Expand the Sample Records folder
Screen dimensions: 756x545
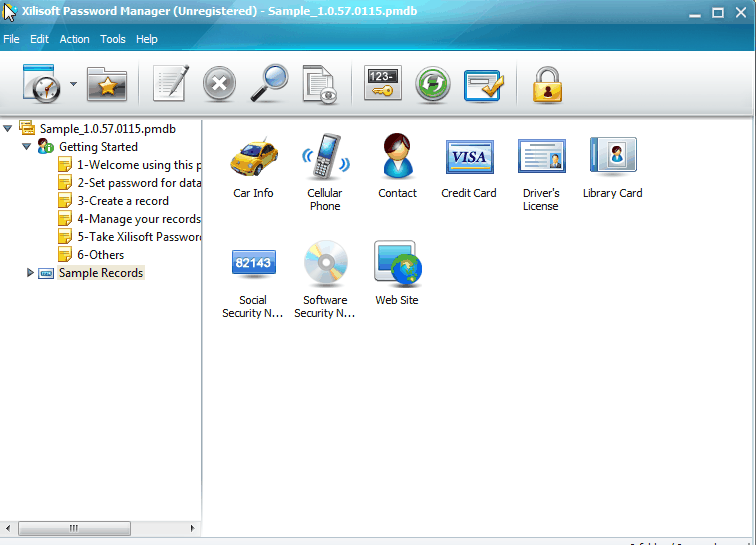[29, 272]
